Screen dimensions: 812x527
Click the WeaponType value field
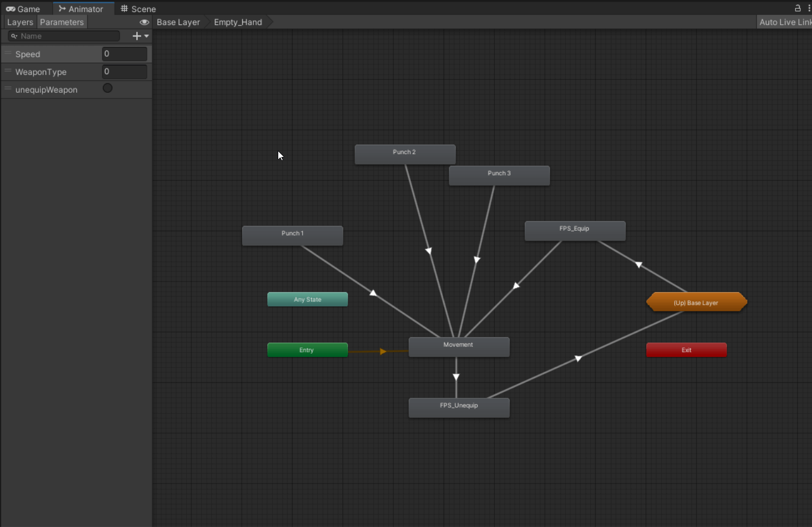pyautogui.click(x=125, y=72)
